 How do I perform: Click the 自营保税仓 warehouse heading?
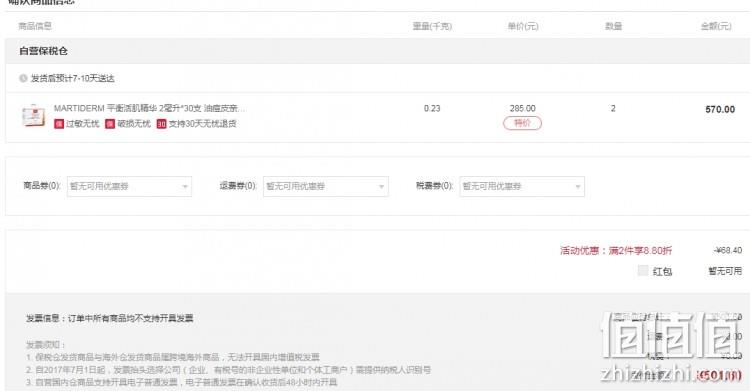coord(44,51)
